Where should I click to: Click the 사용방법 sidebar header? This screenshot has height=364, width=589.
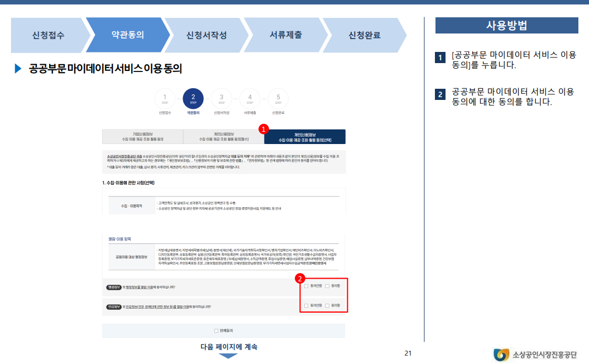pyautogui.click(x=507, y=26)
